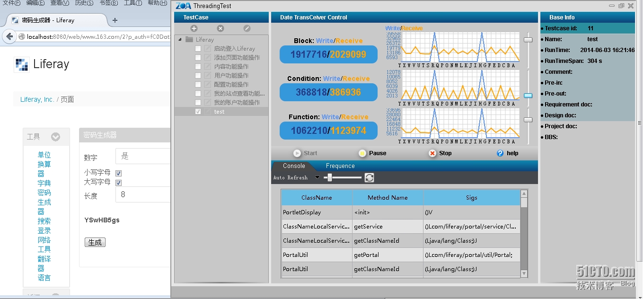Minimize the ThreadingTest window

pos(611,6)
